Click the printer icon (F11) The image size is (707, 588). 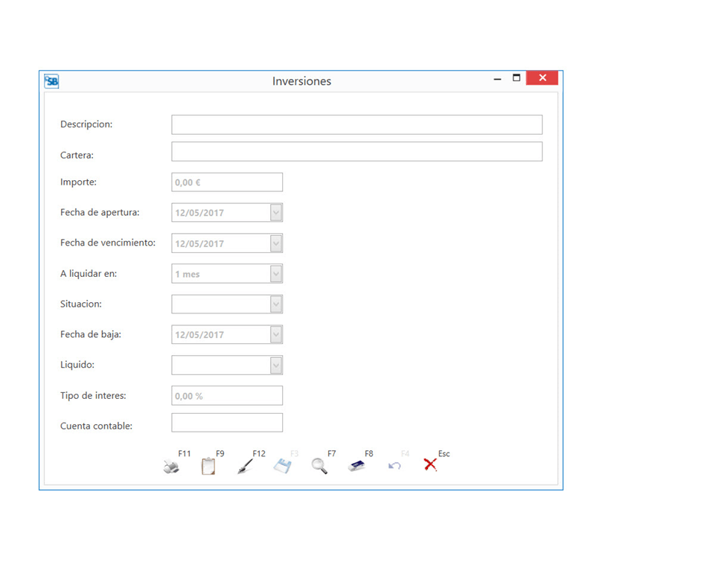tap(171, 467)
